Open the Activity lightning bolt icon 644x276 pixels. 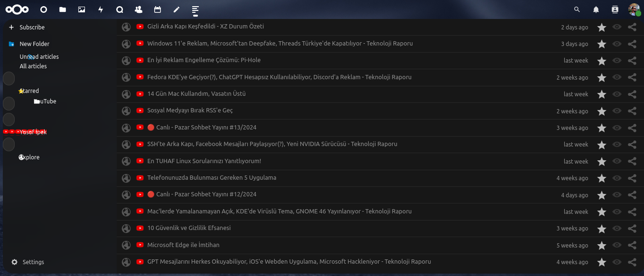(x=101, y=9)
